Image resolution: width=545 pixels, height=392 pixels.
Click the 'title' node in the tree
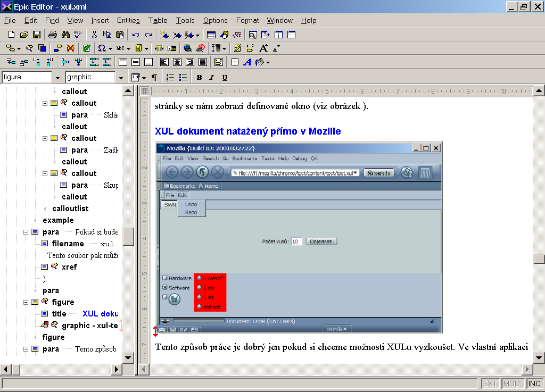pos(59,313)
